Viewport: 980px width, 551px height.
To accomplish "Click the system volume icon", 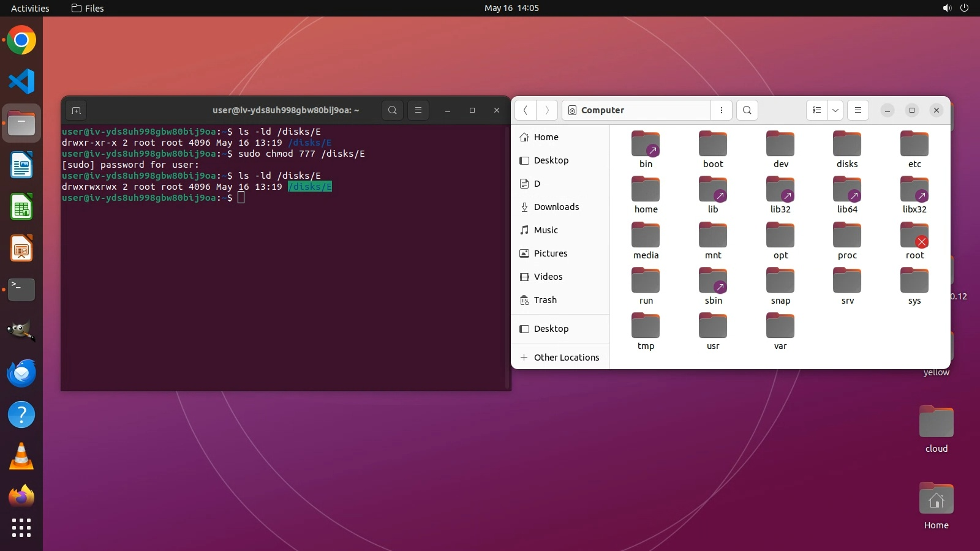I will coord(947,8).
